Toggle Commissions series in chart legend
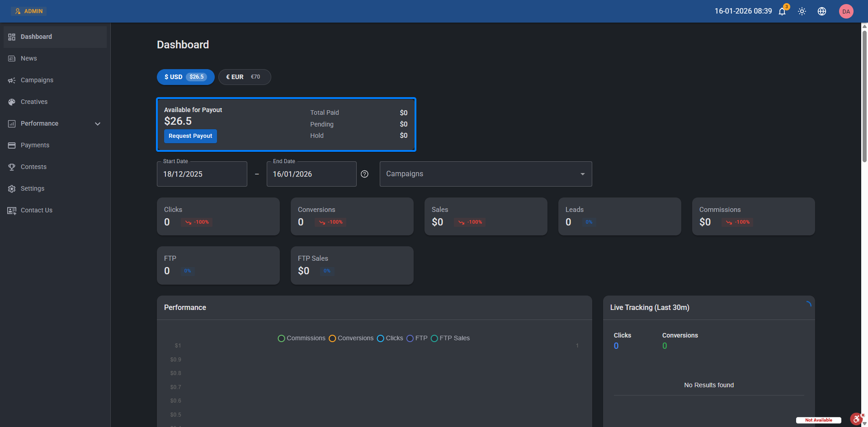868x427 pixels. tap(302, 338)
